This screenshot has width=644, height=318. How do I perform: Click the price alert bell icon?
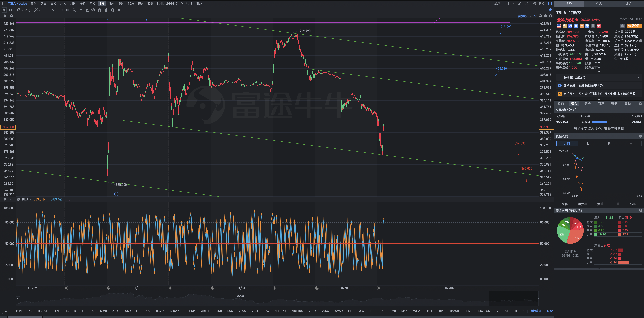tap(622, 26)
